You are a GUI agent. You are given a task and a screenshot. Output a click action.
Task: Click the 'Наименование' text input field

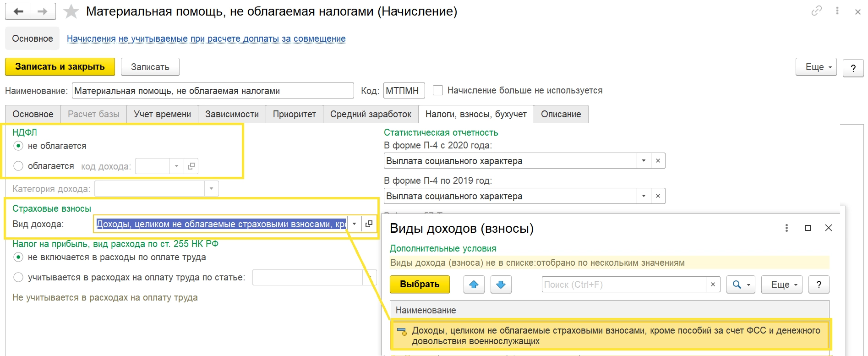(213, 91)
